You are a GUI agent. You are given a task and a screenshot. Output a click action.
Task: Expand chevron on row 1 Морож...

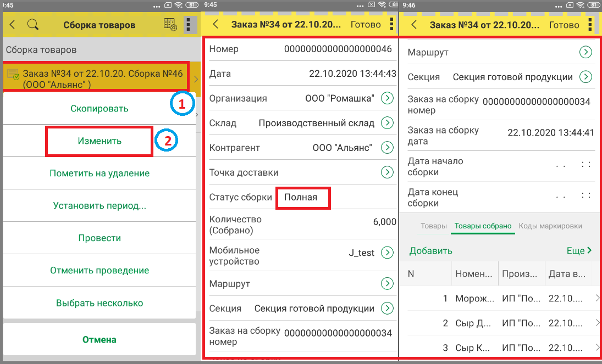(x=598, y=298)
